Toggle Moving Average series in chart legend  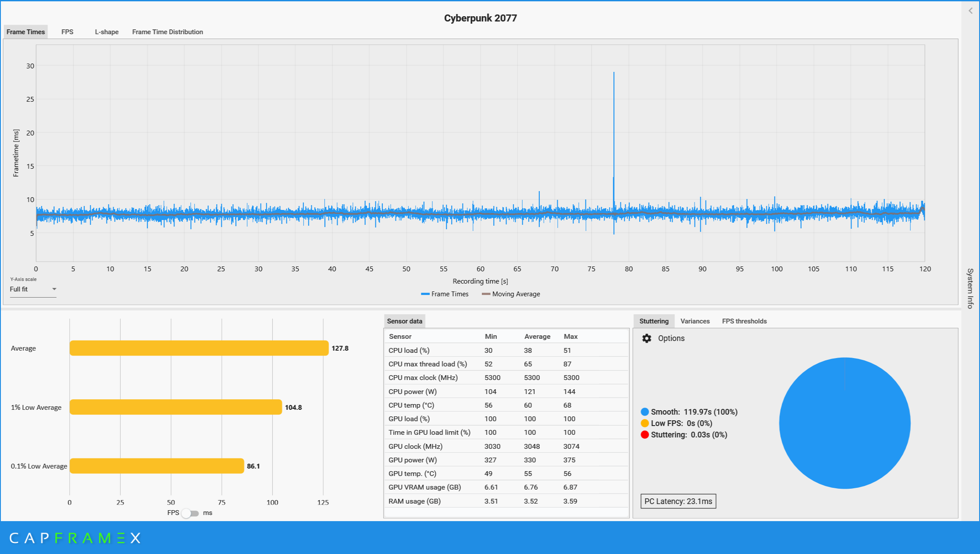click(511, 294)
